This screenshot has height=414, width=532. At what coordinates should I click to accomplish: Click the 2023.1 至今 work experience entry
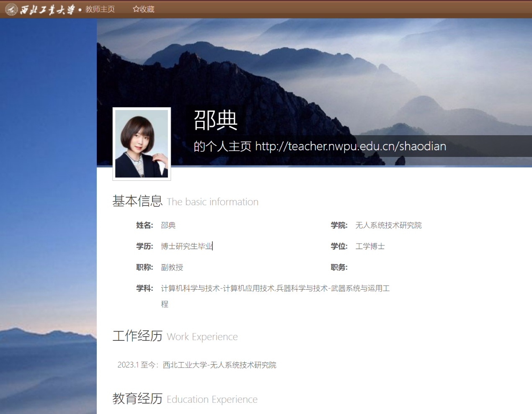point(196,365)
